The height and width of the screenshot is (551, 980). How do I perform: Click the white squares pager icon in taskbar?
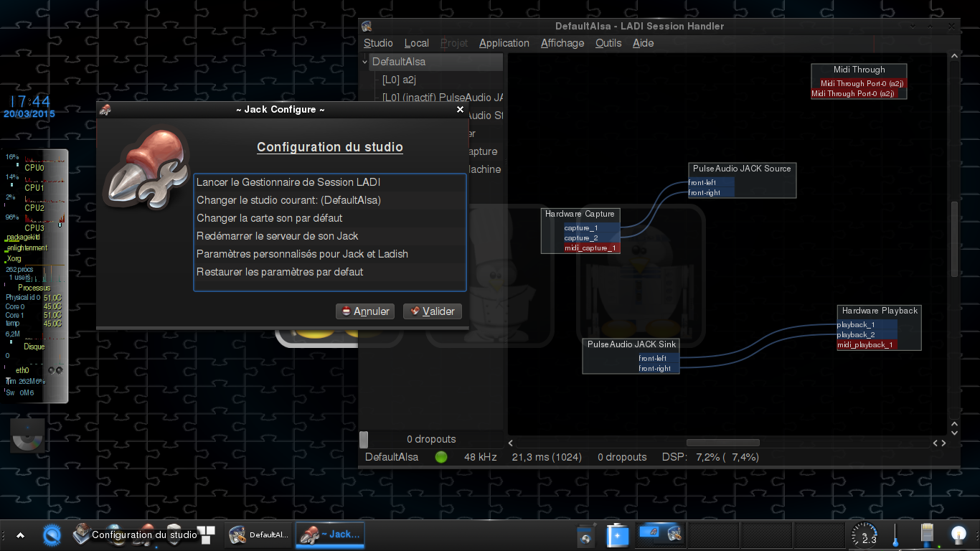coord(206,534)
